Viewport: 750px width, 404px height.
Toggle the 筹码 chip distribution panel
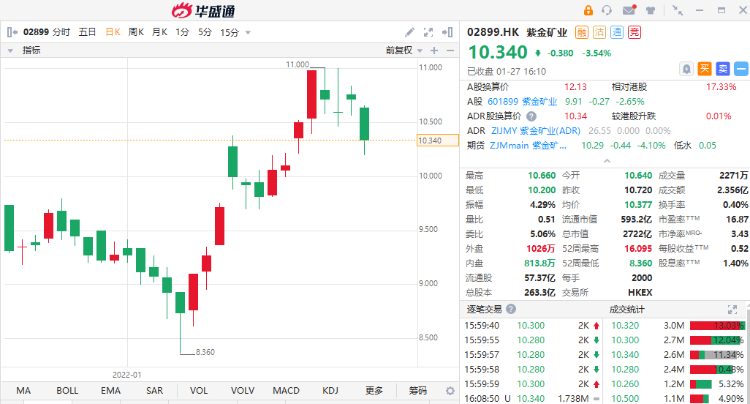[x=418, y=391]
